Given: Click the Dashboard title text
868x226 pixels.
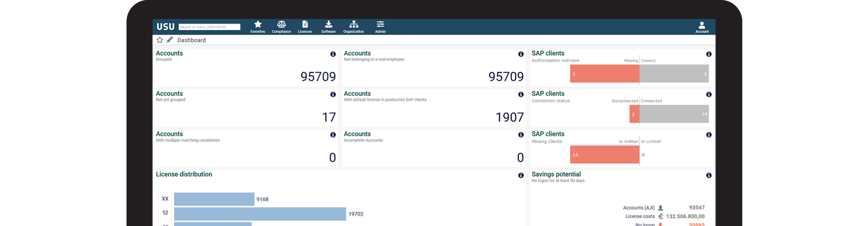Looking at the screenshot, I should click(x=191, y=40).
